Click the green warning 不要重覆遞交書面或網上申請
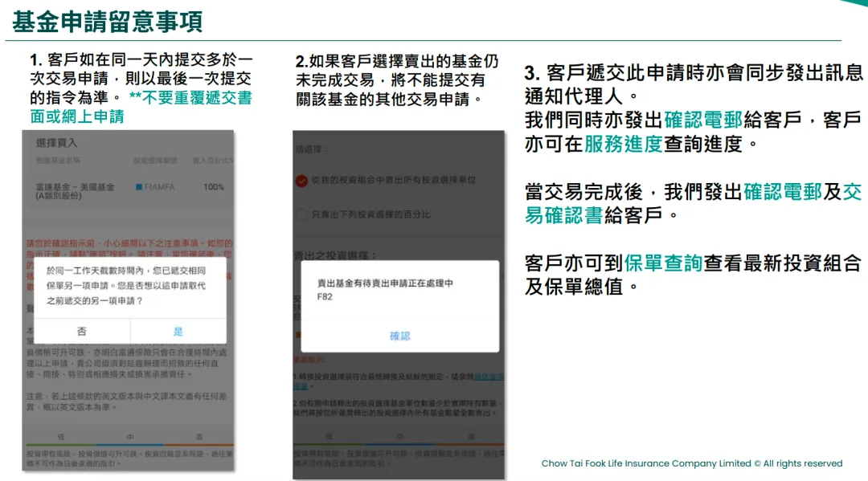This screenshot has width=868, height=481. click(141, 108)
